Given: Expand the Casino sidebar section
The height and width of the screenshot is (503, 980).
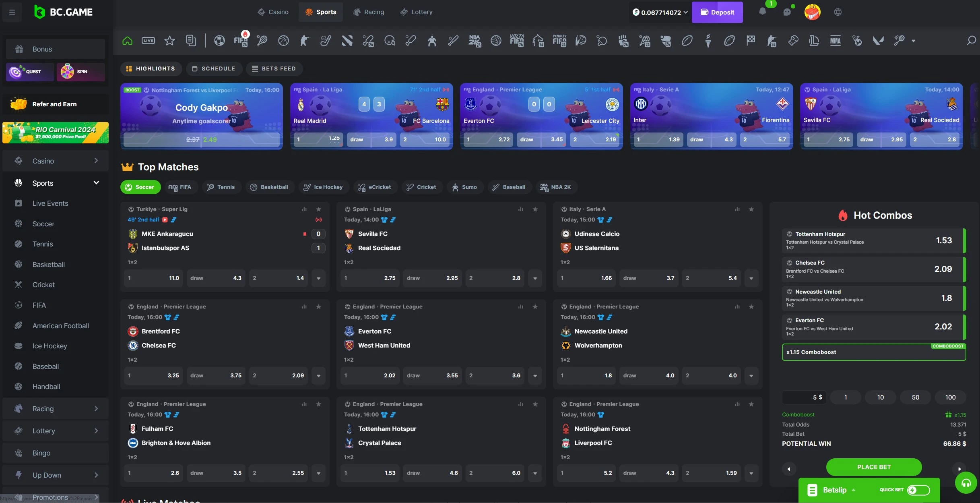Looking at the screenshot, I should [96, 161].
